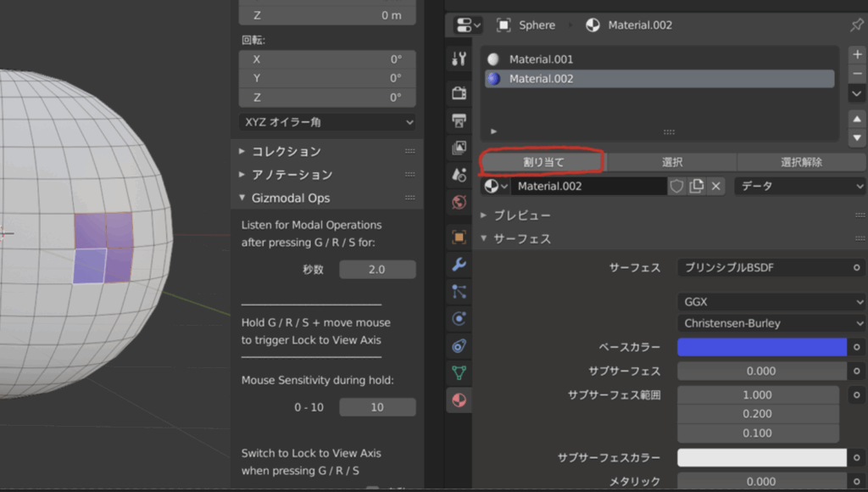Toggle the pin icon in properties header
The image size is (868, 492).
[856, 25]
